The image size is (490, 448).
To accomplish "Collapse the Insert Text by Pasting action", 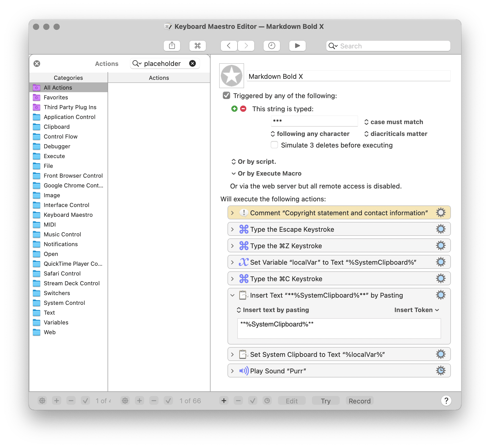I will 232,295.
